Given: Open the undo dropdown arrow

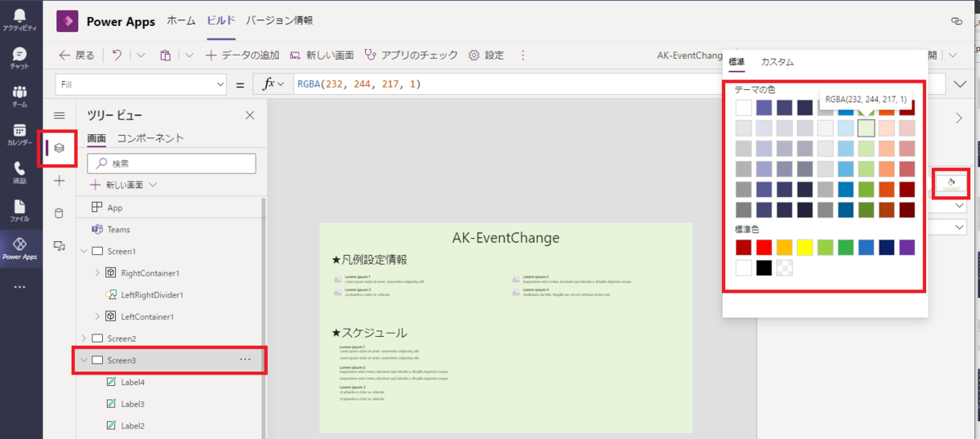Looking at the screenshot, I should [x=140, y=55].
